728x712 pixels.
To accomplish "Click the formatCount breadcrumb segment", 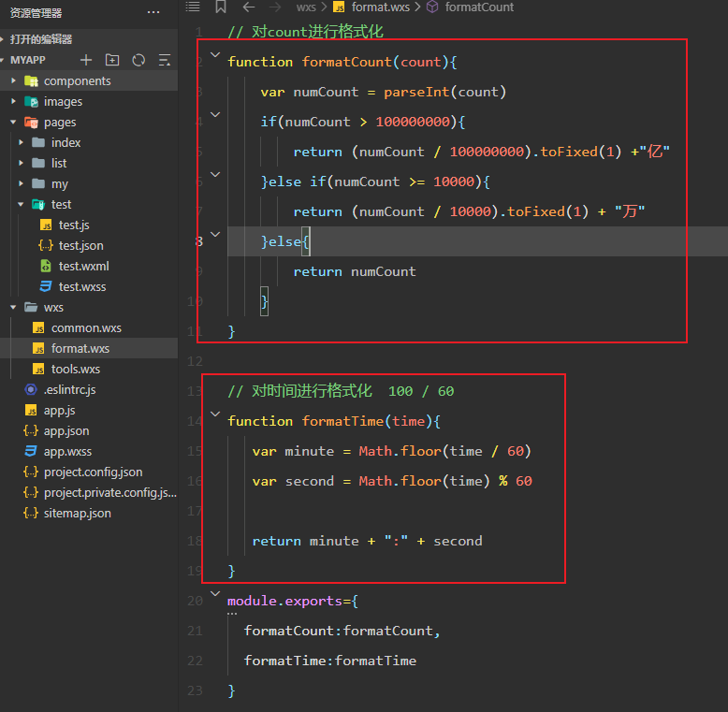I will (479, 7).
